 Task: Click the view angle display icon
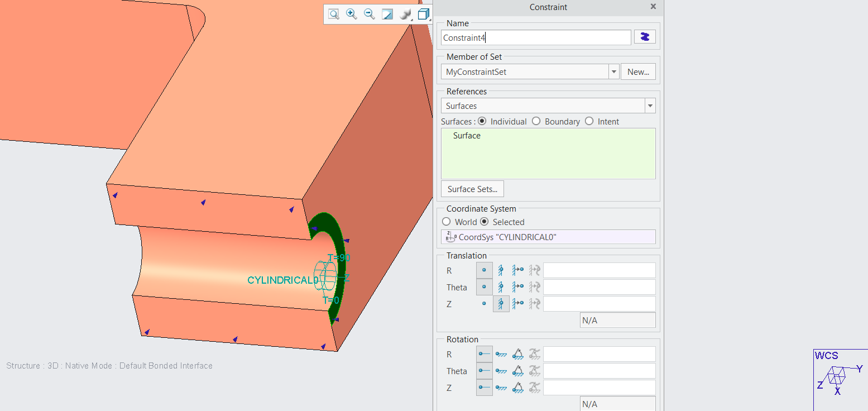[x=387, y=14]
